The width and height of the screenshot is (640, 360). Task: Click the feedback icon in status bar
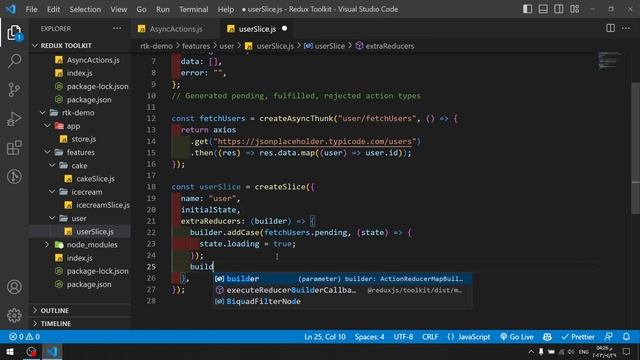click(x=608, y=337)
